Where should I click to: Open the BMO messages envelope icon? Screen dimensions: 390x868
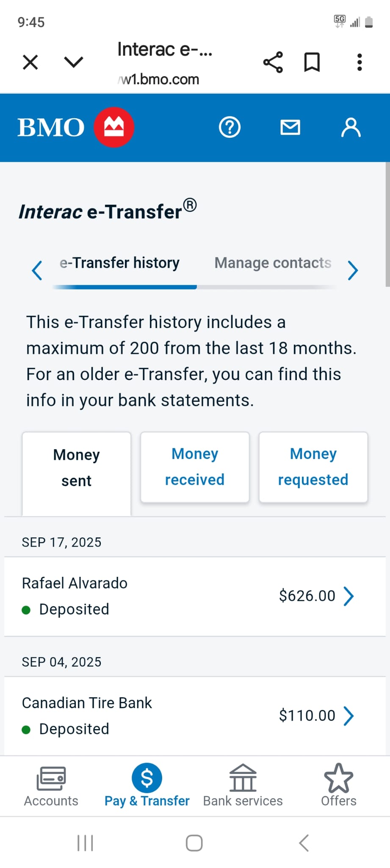[x=290, y=127]
